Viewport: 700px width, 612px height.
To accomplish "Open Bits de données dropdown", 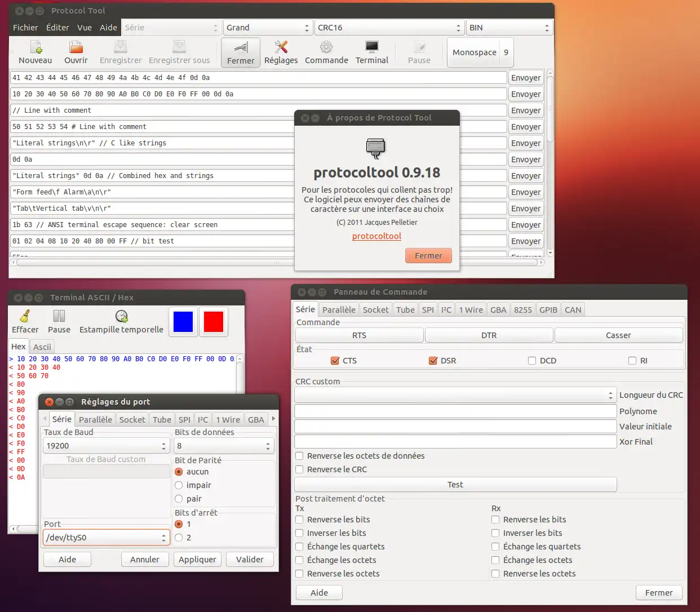I will (224, 446).
